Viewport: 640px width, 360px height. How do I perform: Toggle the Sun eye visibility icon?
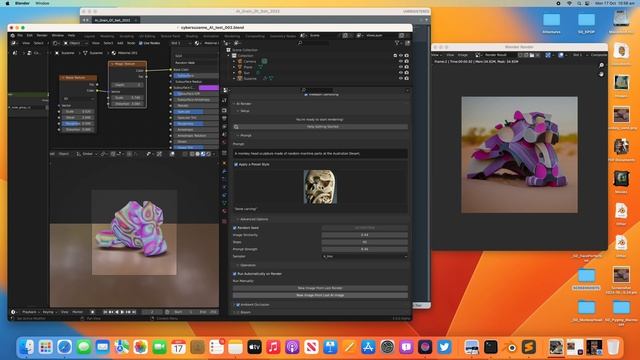click(x=400, y=73)
